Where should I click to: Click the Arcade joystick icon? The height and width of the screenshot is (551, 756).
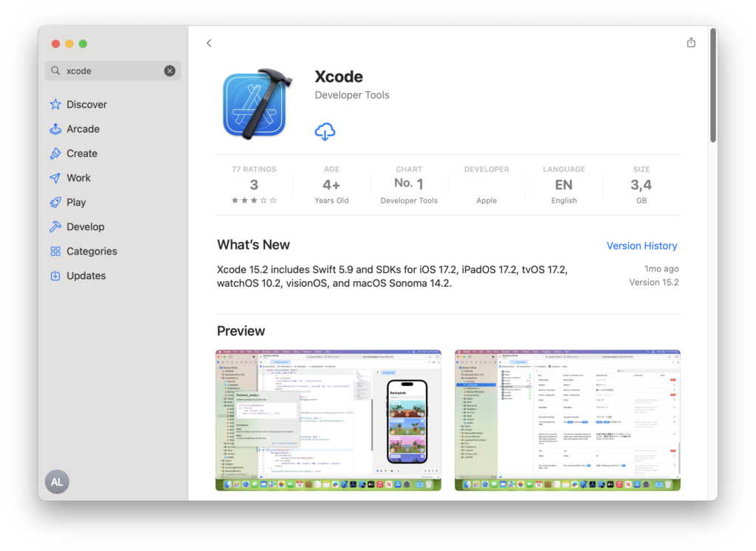point(55,129)
